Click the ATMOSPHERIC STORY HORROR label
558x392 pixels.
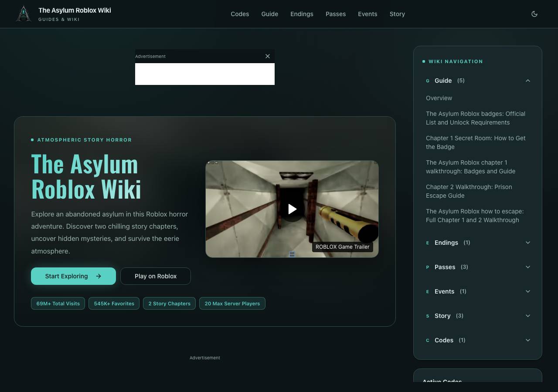[85, 140]
